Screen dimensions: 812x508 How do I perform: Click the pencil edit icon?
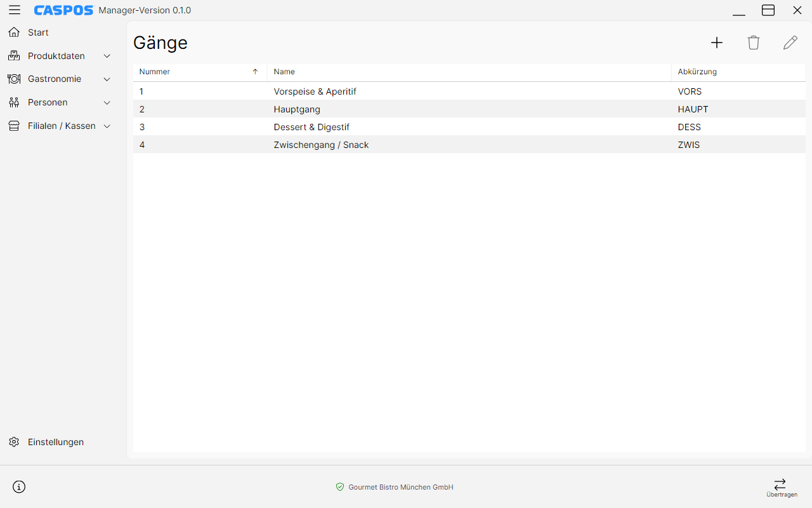790,43
